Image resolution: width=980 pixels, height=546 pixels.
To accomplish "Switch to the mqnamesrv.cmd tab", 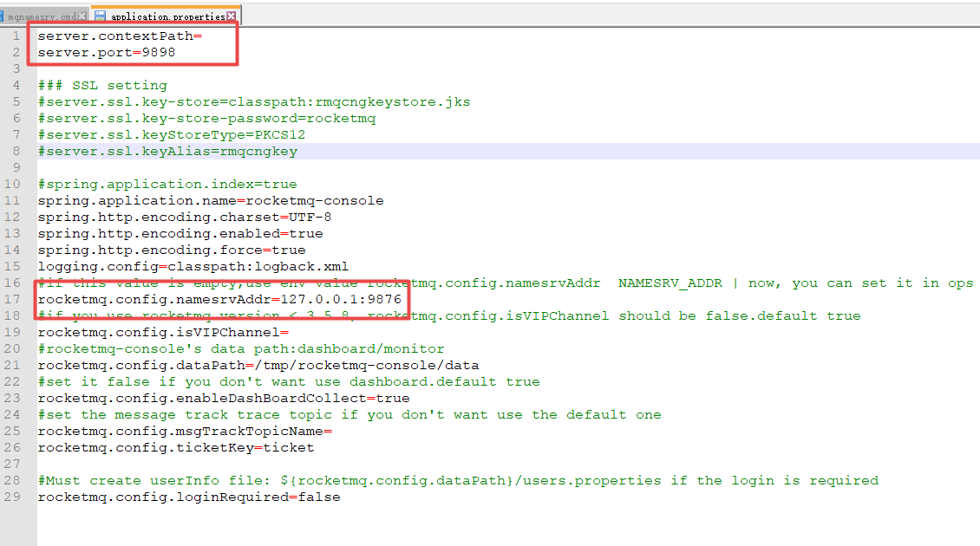I will [43, 15].
